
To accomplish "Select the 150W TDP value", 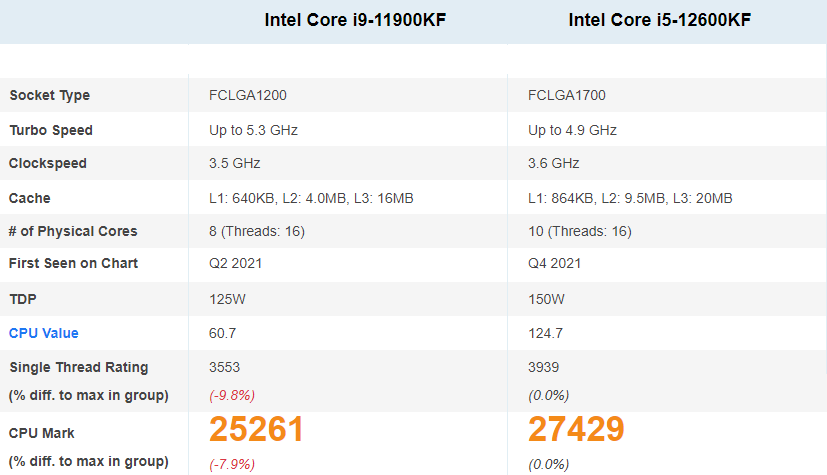I will 546,299.
